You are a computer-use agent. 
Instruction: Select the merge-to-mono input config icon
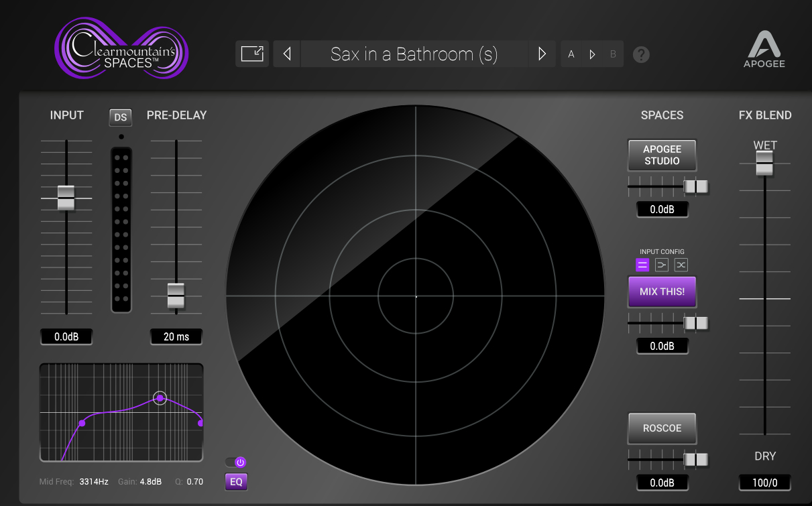[x=662, y=265]
